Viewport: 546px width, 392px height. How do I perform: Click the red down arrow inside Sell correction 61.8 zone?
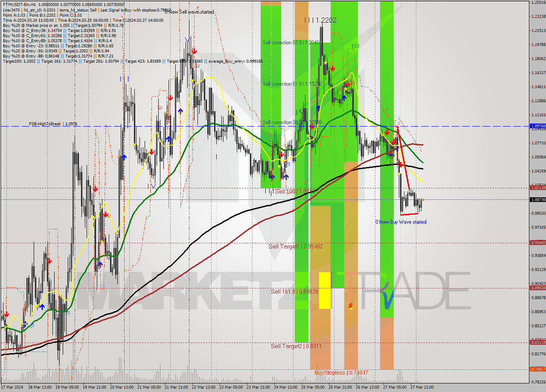pos(349,84)
